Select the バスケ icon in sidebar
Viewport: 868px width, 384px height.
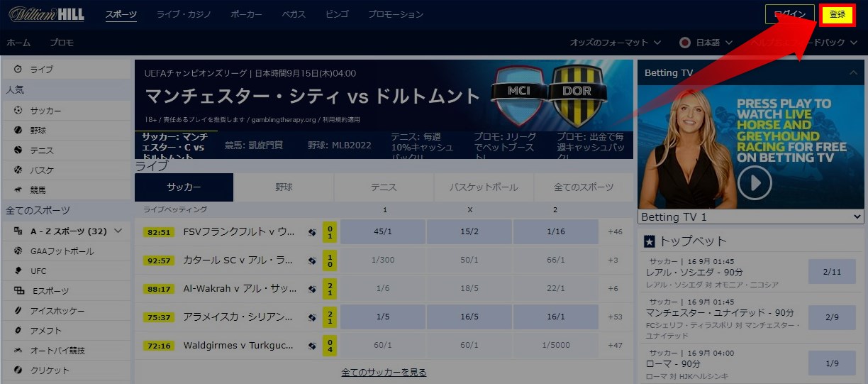pos(18,170)
